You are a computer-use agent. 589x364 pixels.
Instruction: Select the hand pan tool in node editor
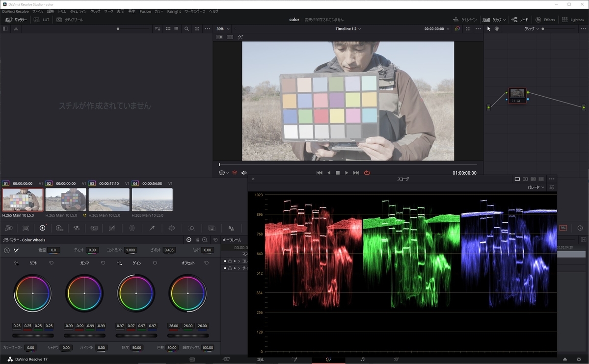pos(497,29)
